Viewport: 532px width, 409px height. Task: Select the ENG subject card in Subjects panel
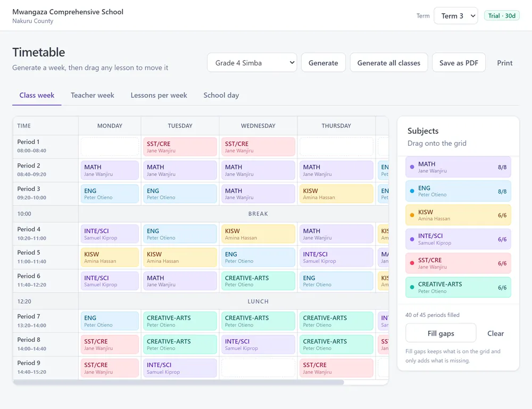coord(458,191)
